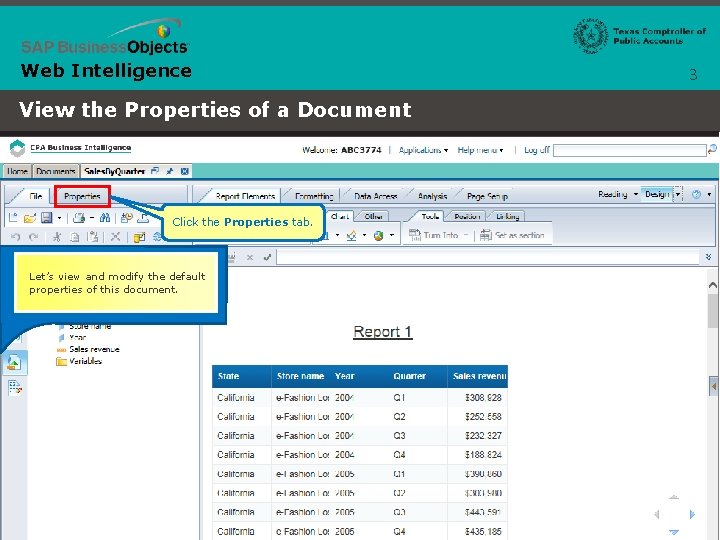Open the Reading mode dropdown arrow

(x=636, y=194)
